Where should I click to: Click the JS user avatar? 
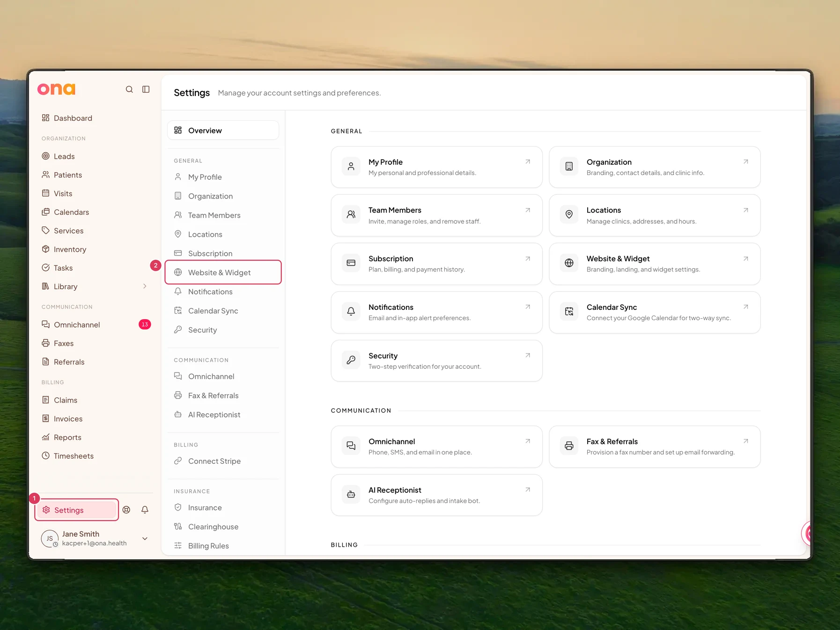(50, 539)
